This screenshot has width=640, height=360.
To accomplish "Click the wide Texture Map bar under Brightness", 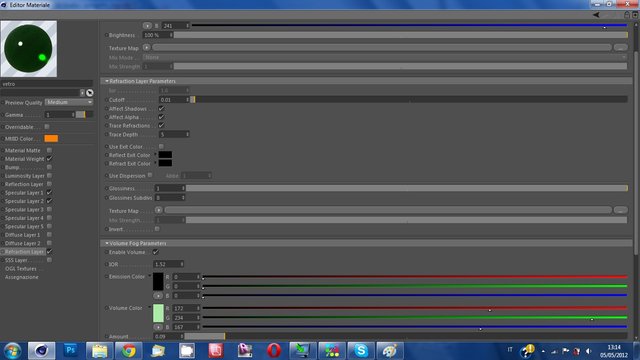I will (382, 48).
